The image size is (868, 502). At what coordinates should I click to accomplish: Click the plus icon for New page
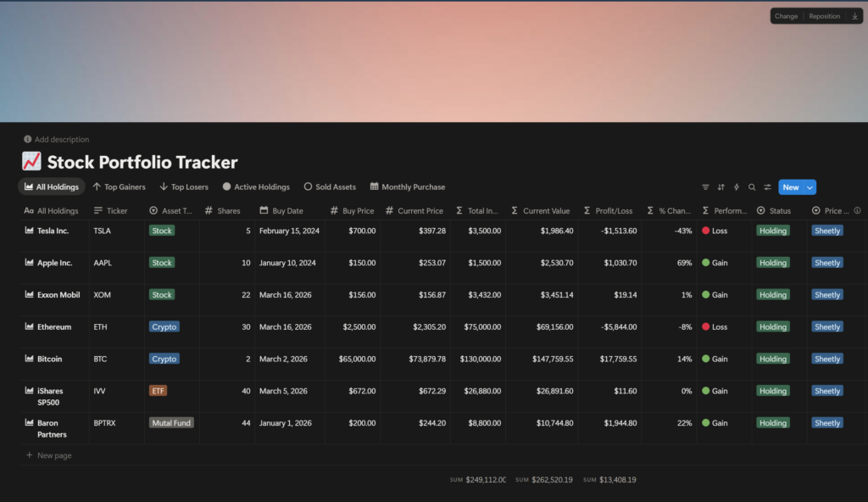coord(30,455)
